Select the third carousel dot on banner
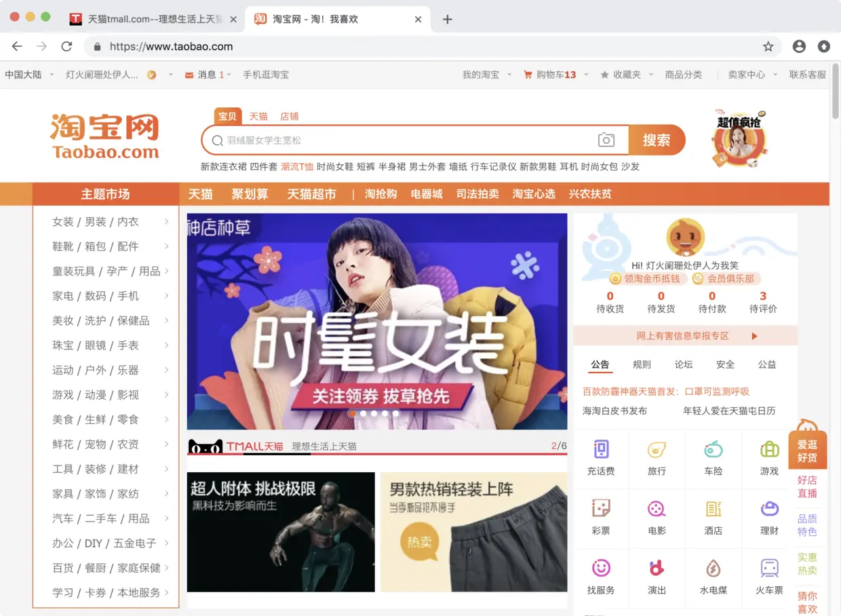This screenshot has width=841, height=616. 374,413
